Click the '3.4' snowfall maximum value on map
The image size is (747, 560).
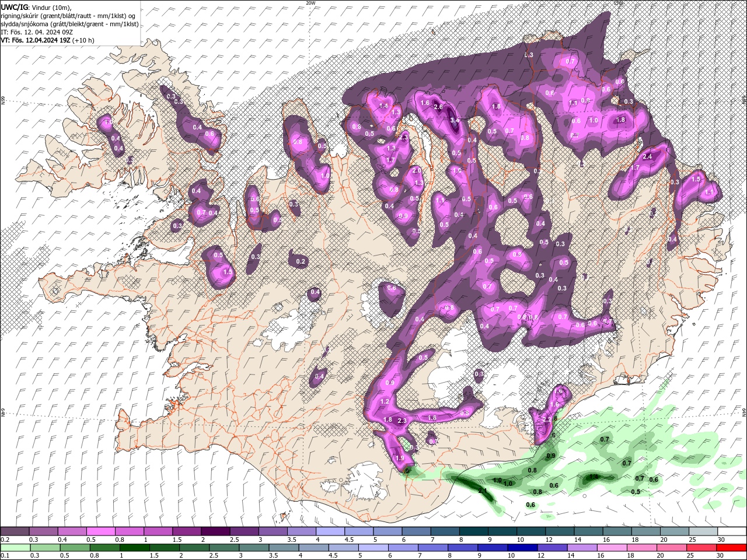click(x=455, y=121)
